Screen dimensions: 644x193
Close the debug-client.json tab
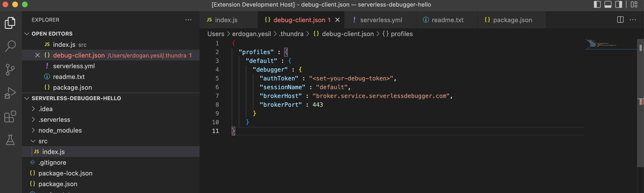337,20
